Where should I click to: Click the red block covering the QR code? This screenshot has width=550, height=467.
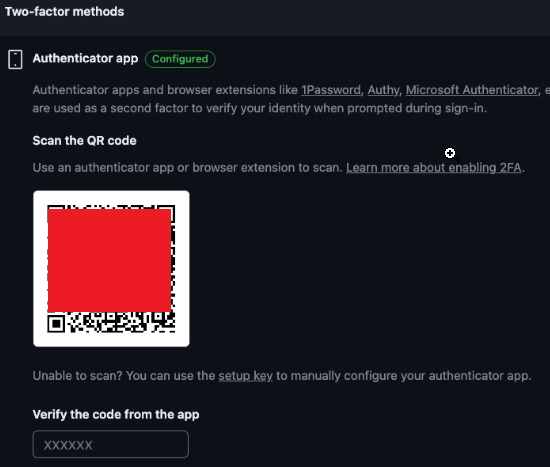(109, 260)
